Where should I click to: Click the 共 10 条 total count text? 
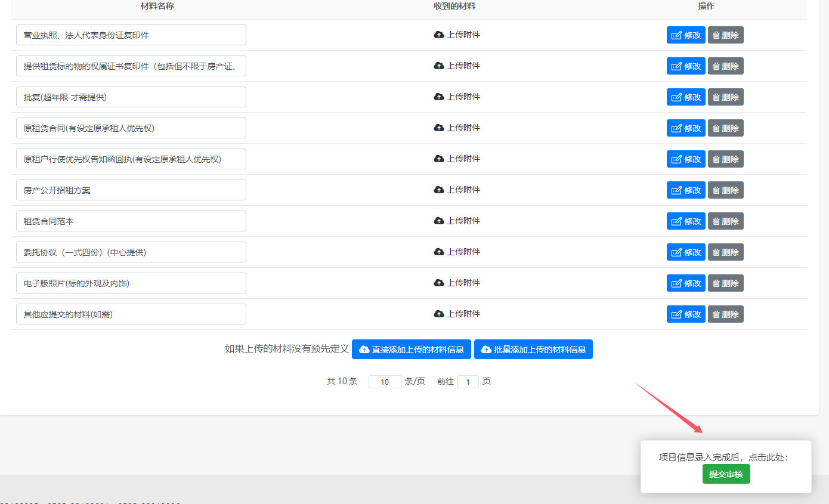[342, 381]
